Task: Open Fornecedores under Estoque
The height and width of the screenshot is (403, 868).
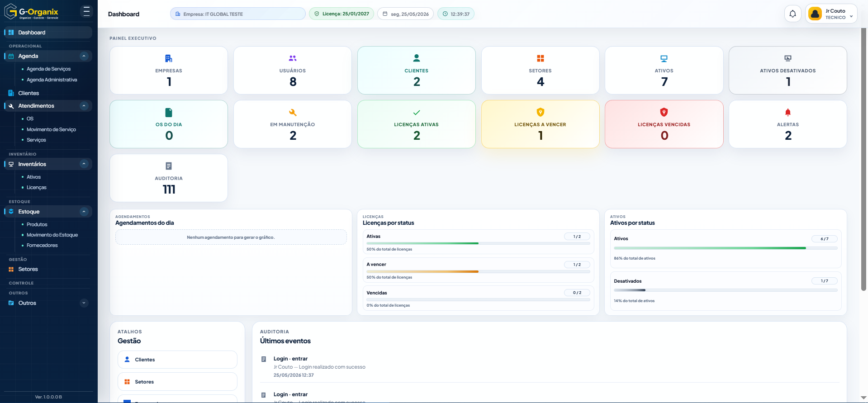Action: point(42,245)
